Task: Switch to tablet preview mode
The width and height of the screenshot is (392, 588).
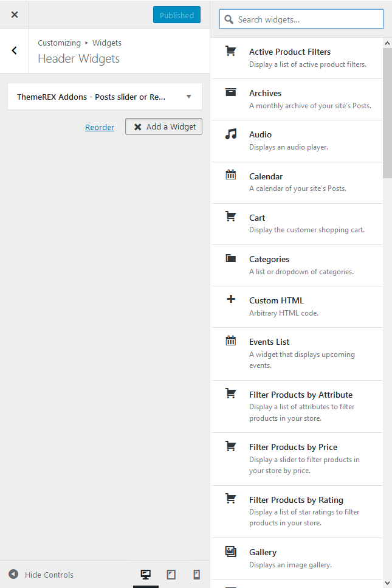Action: (171, 574)
